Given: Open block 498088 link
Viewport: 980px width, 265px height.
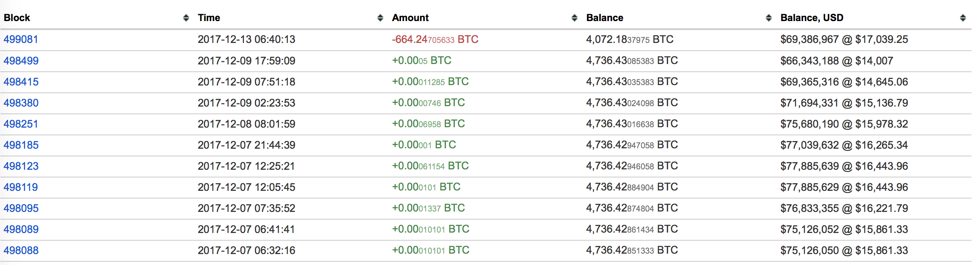Looking at the screenshot, I should pos(21,250).
